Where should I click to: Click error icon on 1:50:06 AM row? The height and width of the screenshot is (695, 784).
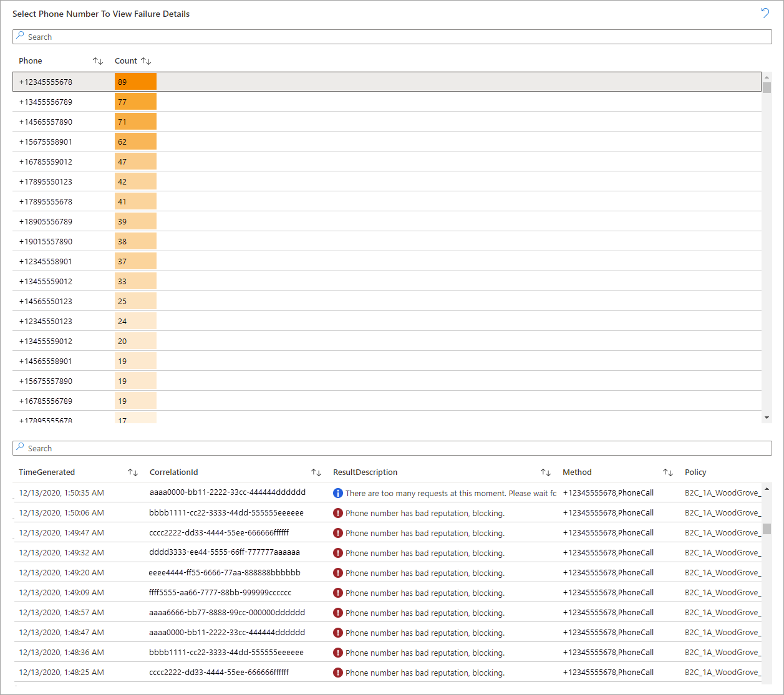click(338, 513)
